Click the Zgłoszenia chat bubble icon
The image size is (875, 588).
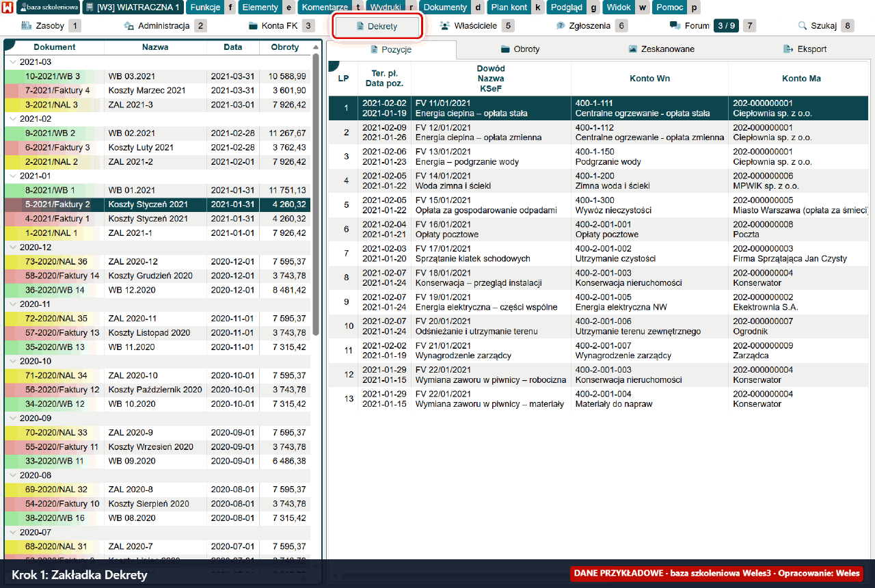(561, 26)
